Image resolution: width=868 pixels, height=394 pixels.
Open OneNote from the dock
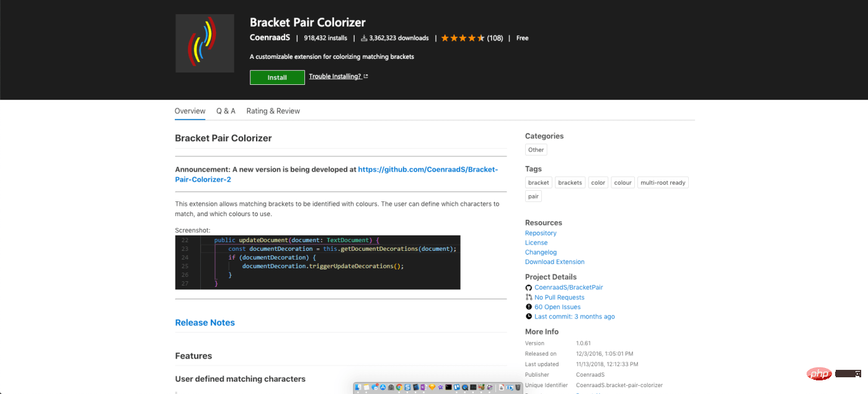click(x=423, y=388)
